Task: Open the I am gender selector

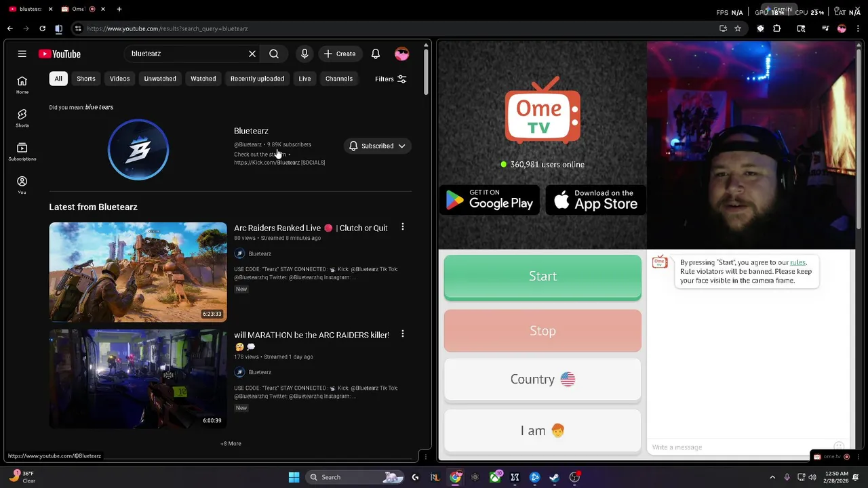Action: tap(542, 430)
